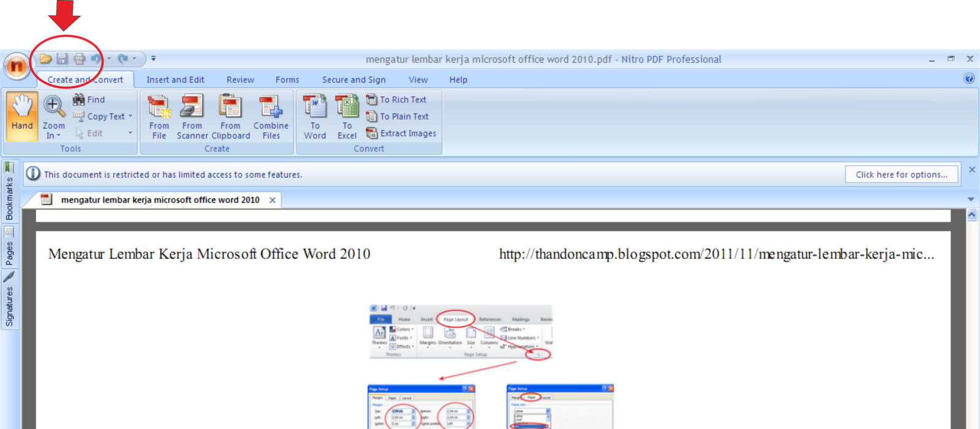The image size is (980, 429).
Task: Select the Edit pointer tool
Action: (x=89, y=133)
